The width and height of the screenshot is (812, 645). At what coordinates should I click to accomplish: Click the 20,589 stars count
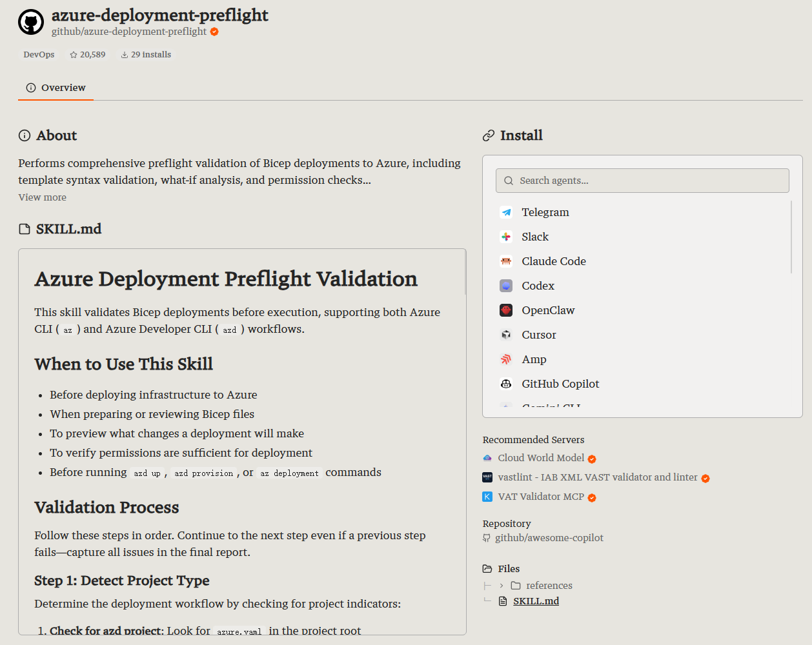pos(92,55)
